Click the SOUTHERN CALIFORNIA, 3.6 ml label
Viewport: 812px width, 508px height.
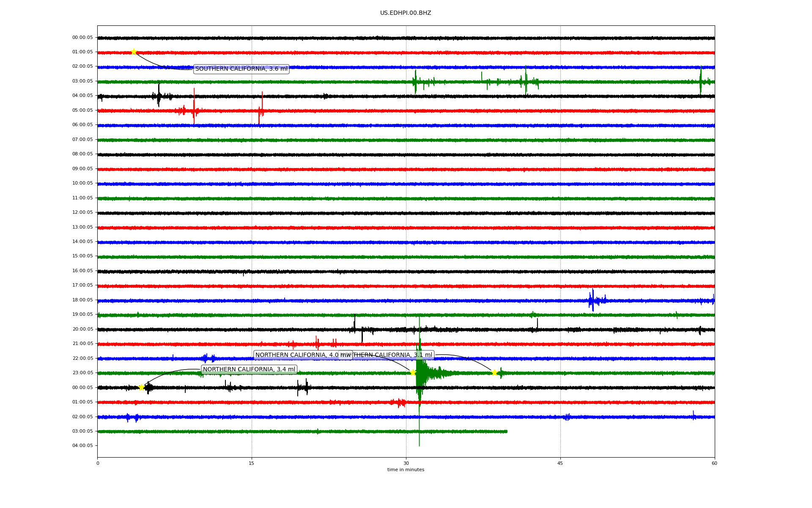[x=241, y=69]
